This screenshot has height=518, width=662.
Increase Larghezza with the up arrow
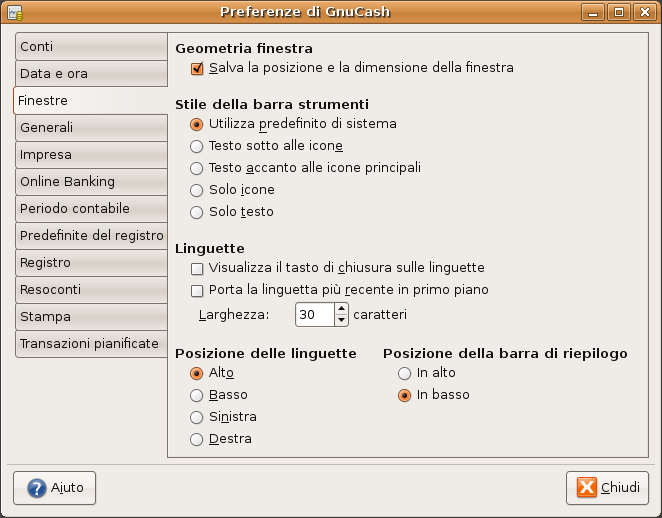pos(341,309)
